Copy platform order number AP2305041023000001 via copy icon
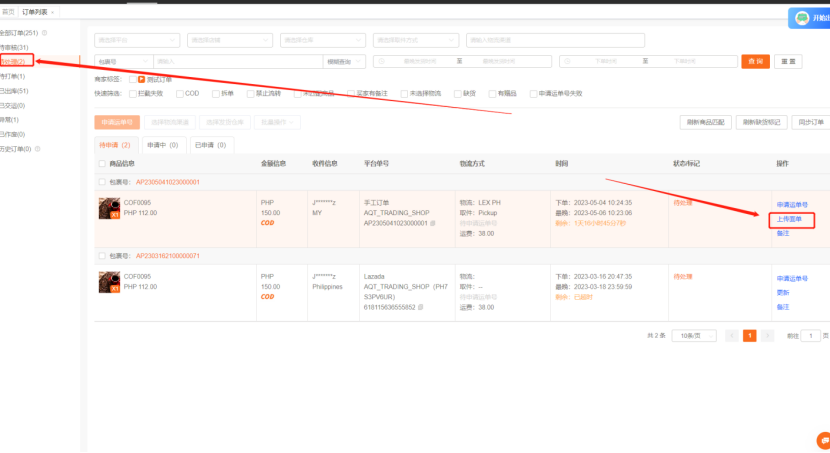830x453 pixels. tap(432, 223)
